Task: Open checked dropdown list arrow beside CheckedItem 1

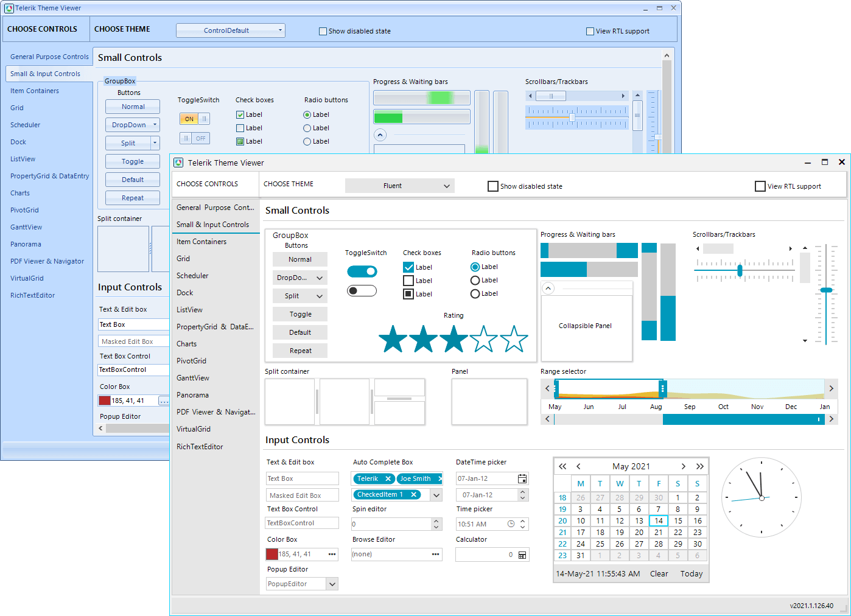Action: click(436, 495)
